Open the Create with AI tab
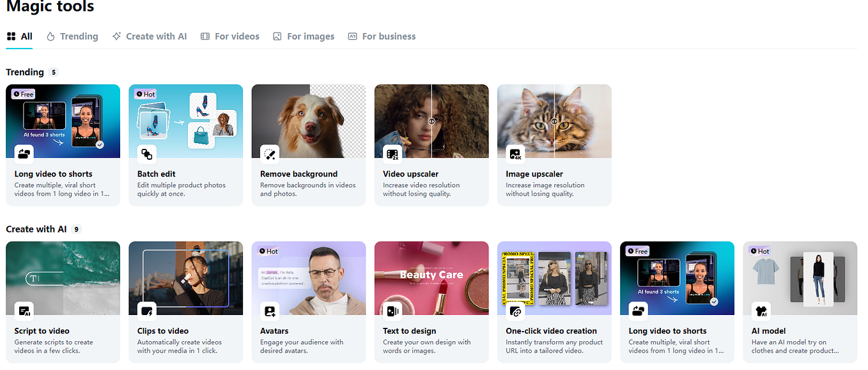Viewport: 868px width, 370px height. point(150,36)
